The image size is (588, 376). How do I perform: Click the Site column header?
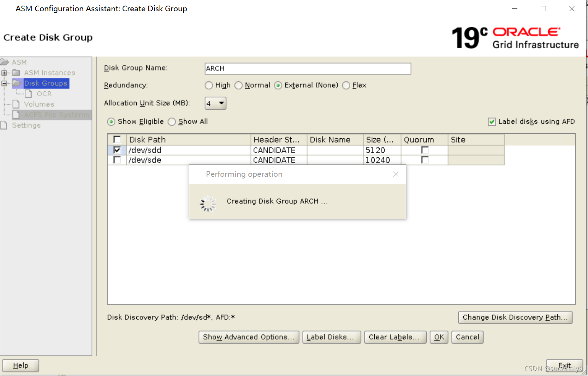click(x=476, y=140)
